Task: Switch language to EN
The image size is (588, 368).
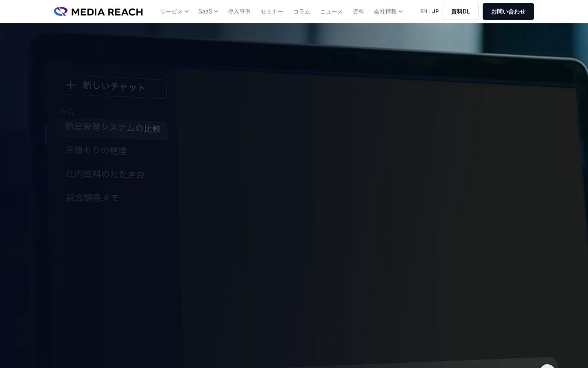Action: click(424, 11)
